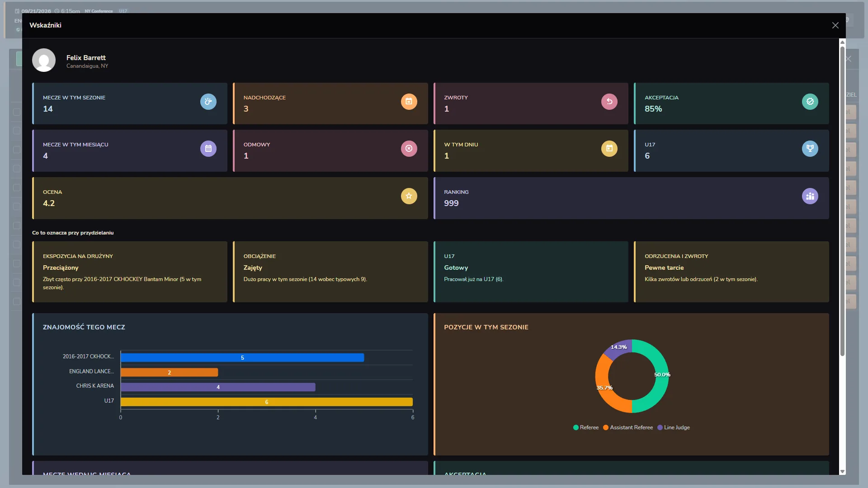This screenshot has width=868, height=488.
Task: Open the Ekspozycja na drużyny card
Action: (x=130, y=272)
